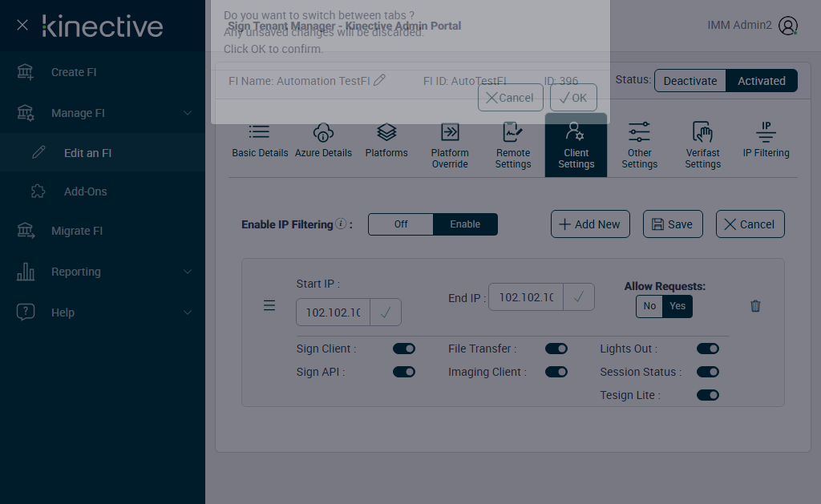Confirm Start IP with checkmark
The height and width of the screenshot is (504, 821).
[386, 312]
